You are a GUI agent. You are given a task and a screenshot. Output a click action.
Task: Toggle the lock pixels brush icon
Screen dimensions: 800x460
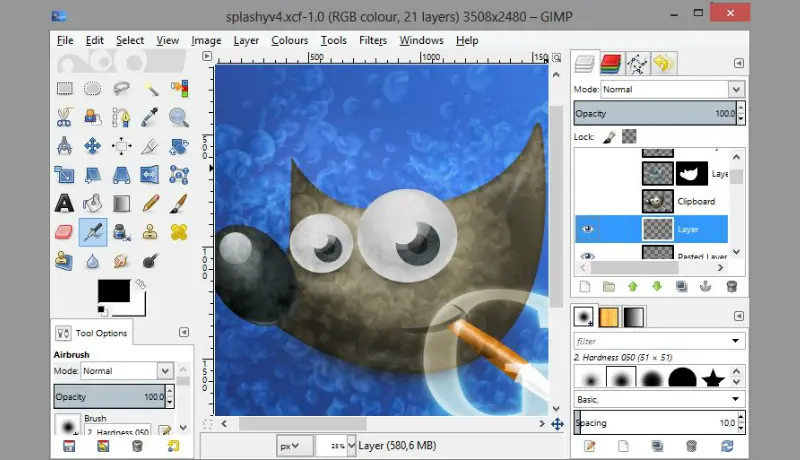(608, 136)
